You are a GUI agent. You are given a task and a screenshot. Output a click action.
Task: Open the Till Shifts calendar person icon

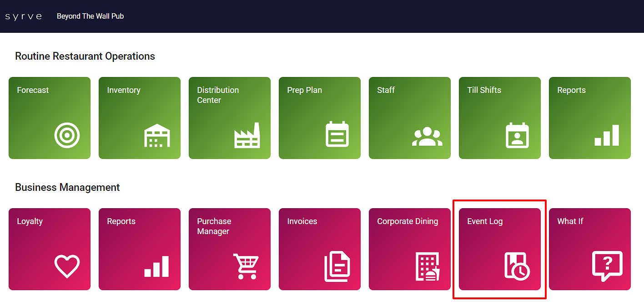(x=517, y=135)
